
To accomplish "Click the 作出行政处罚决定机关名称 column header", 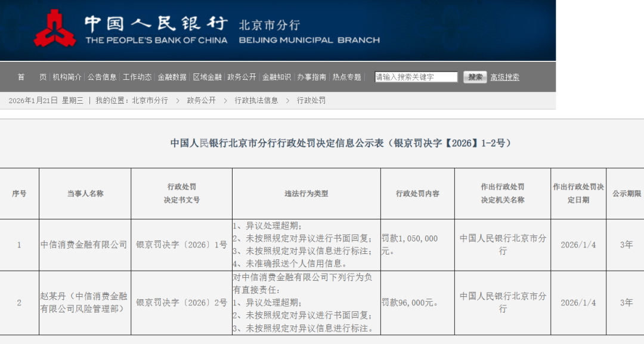I will [x=503, y=193].
